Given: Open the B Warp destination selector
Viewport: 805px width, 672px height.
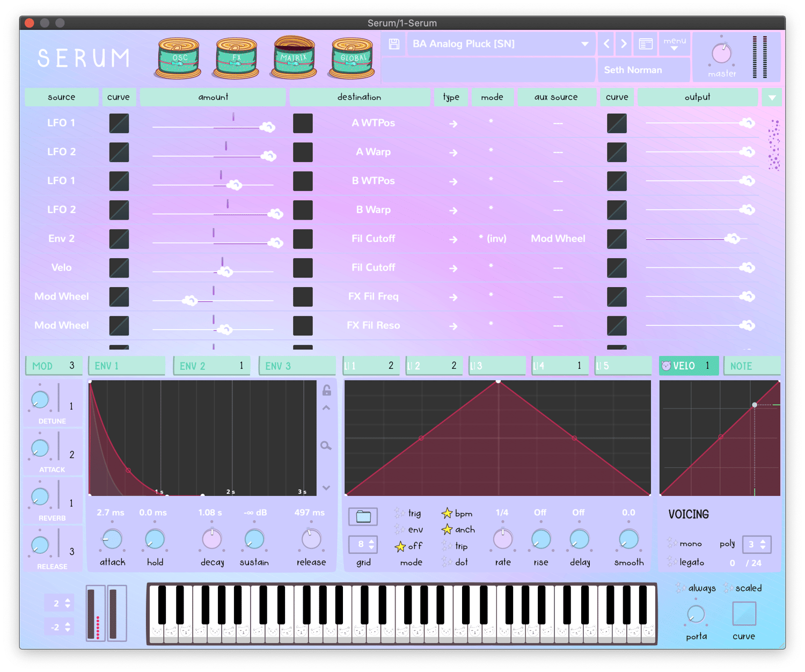Looking at the screenshot, I should coord(374,210).
